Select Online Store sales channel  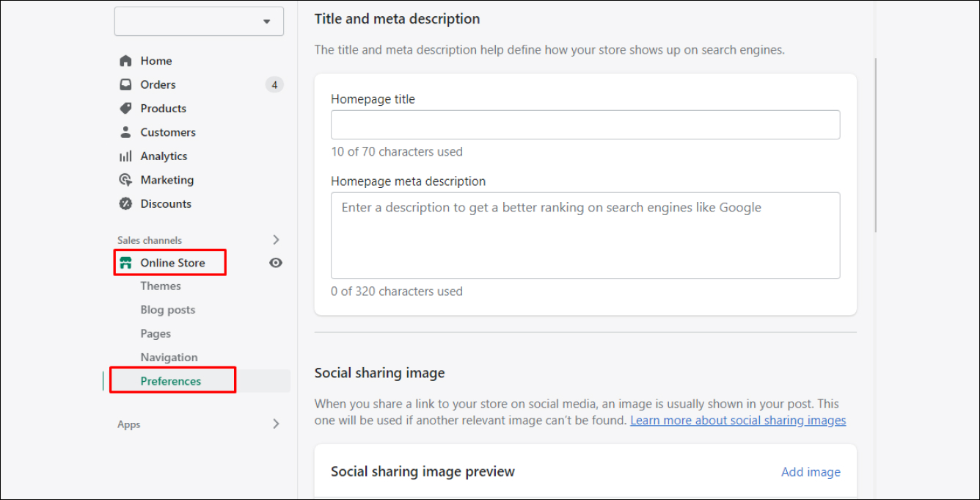pos(173,263)
